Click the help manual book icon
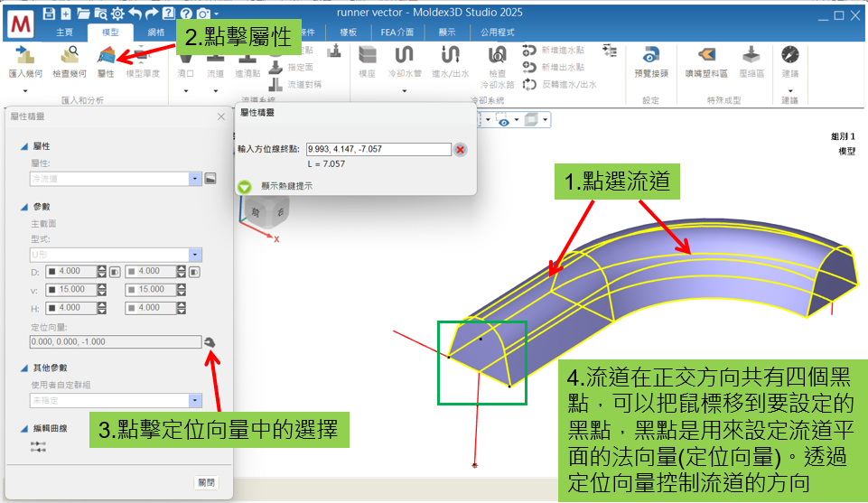The width and height of the screenshot is (868, 503). coord(169,14)
